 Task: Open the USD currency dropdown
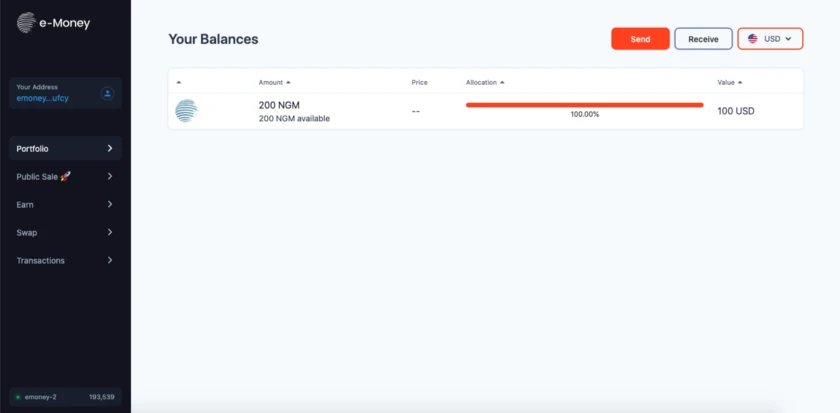pyautogui.click(x=770, y=39)
